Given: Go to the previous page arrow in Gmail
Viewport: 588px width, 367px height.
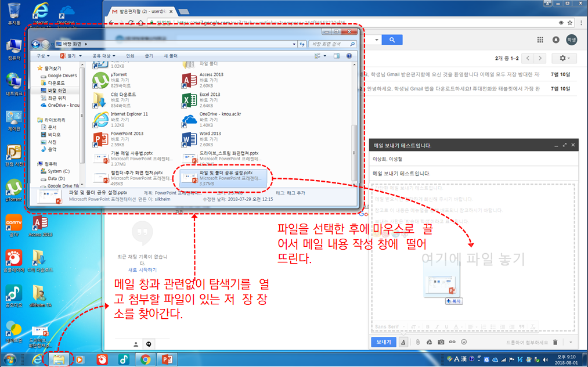Looking at the screenshot, I should [x=528, y=58].
